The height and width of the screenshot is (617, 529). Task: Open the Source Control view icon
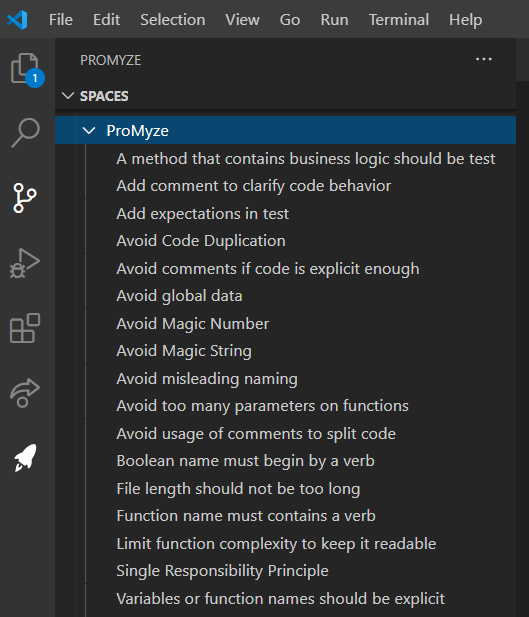pyautogui.click(x=25, y=198)
